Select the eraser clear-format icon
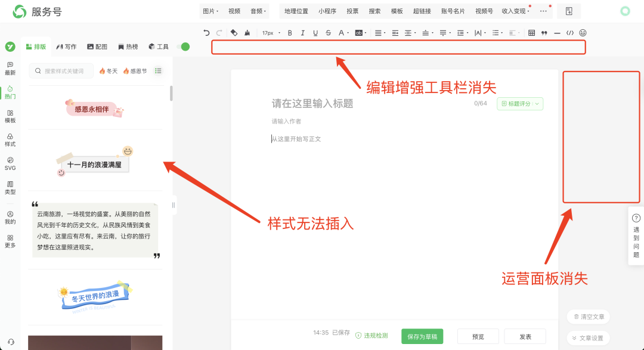 point(234,33)
